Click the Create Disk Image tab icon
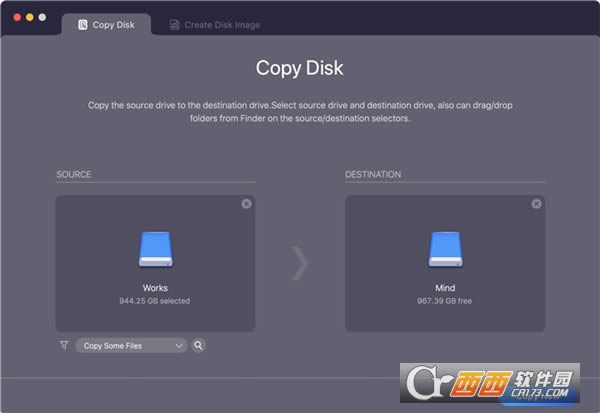The image size is (600, 413). [x=174, y=25]
